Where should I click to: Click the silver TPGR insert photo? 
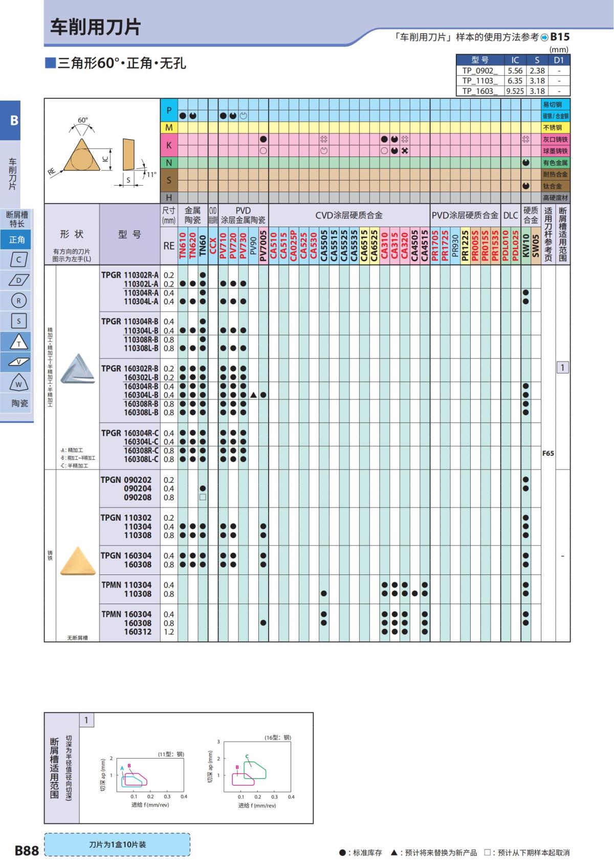point(77,368)
